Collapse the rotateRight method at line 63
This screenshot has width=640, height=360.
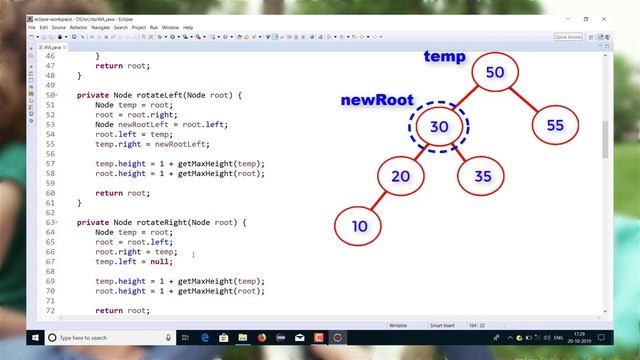[57, 222]
